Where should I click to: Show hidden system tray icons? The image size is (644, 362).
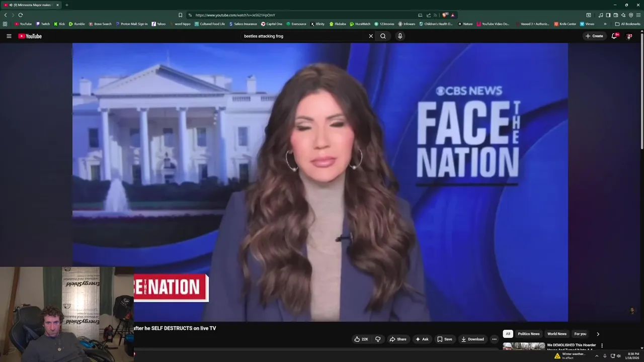tap(597, 356)
